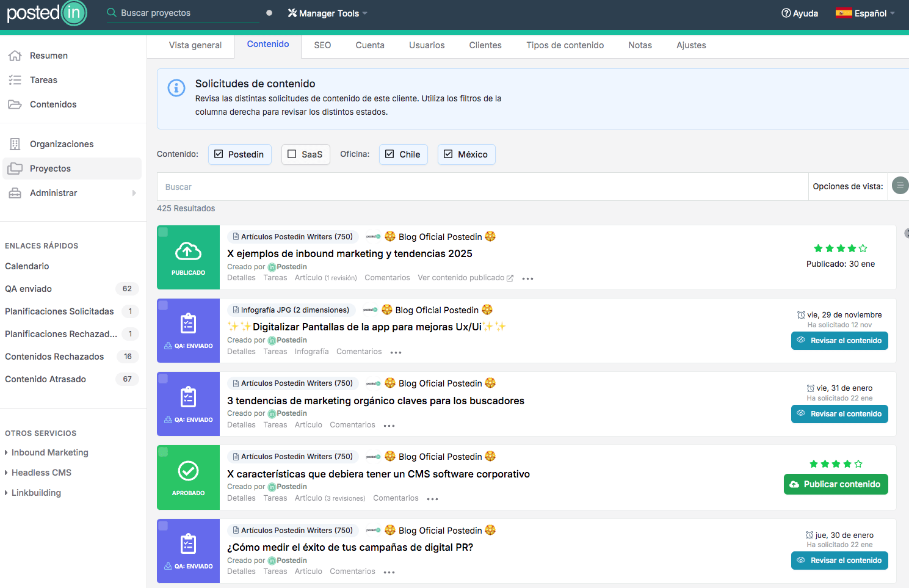Click the Postedin logo
Screen dimensions: 909x588
coord(47,13)
